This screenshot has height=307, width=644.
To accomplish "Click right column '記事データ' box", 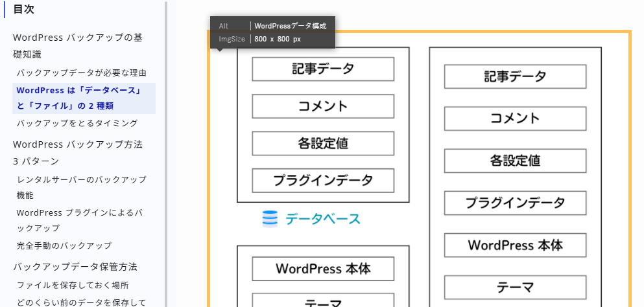I will click(516, 76).
